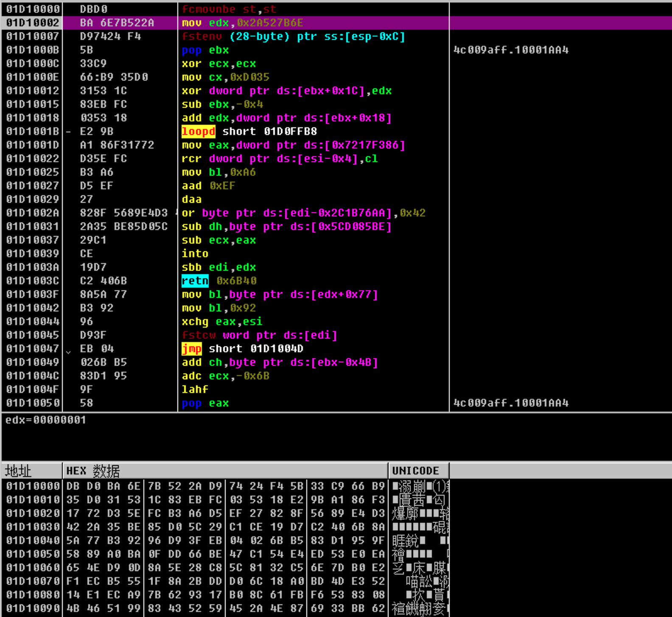Click the retn 0x6B40 instruction
This screenshot has width=672, height=617.
(218, 281)
